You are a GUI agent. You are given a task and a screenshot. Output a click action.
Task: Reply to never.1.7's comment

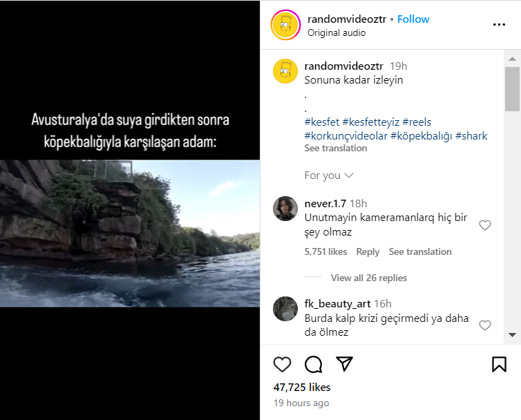pyautogui.click(x=368, y=252)
